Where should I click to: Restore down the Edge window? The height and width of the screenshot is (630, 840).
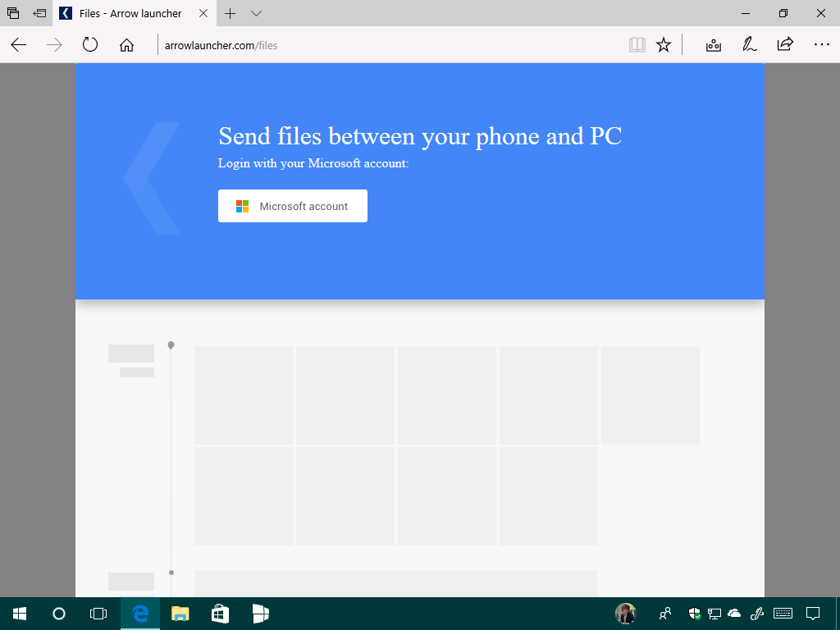[783, 13]
